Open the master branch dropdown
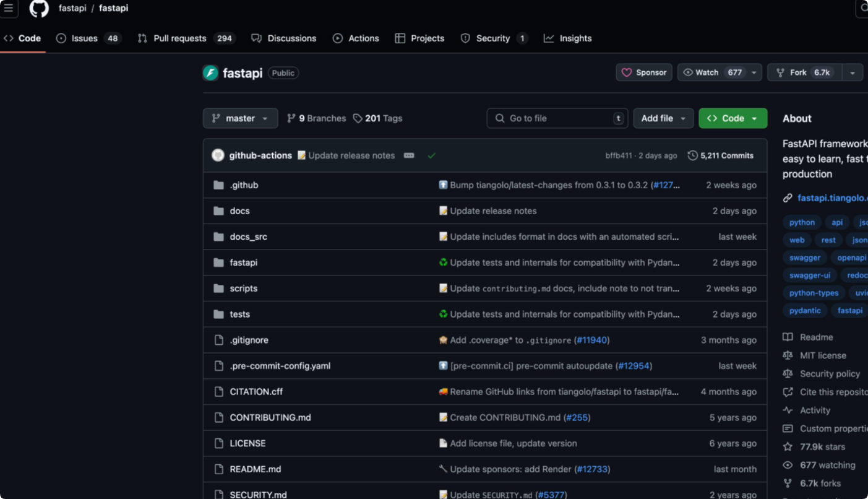Viewport: 868px width, 499px height. [240, 118]
